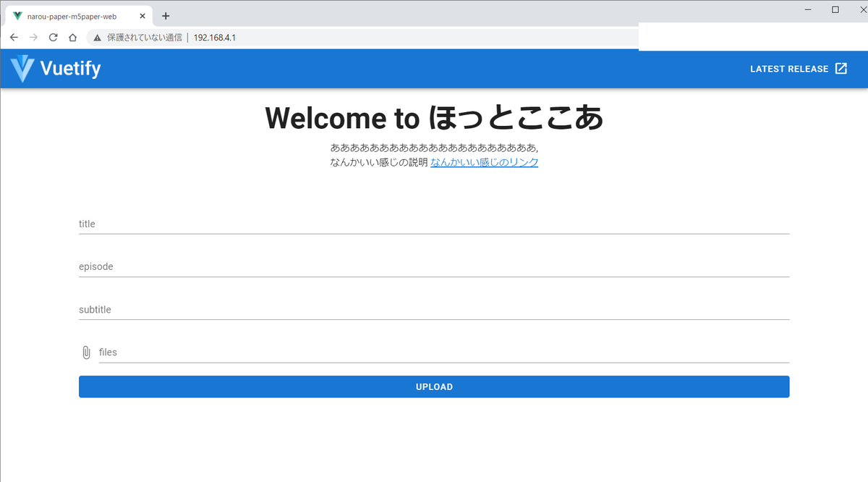Viewport: 868px width, 482px height.
Task: Open the browser home page
Action: coord(72,38)
